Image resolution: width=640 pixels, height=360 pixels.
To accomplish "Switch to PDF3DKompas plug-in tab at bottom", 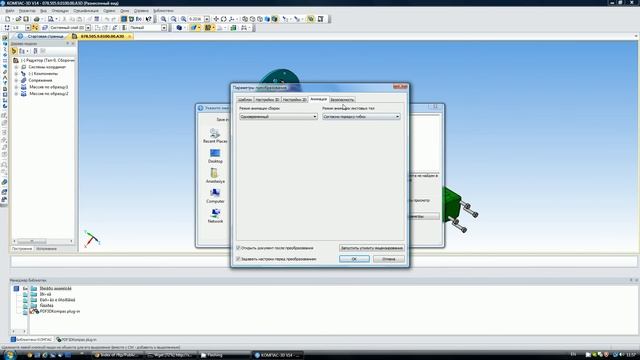I will point(76,340).
